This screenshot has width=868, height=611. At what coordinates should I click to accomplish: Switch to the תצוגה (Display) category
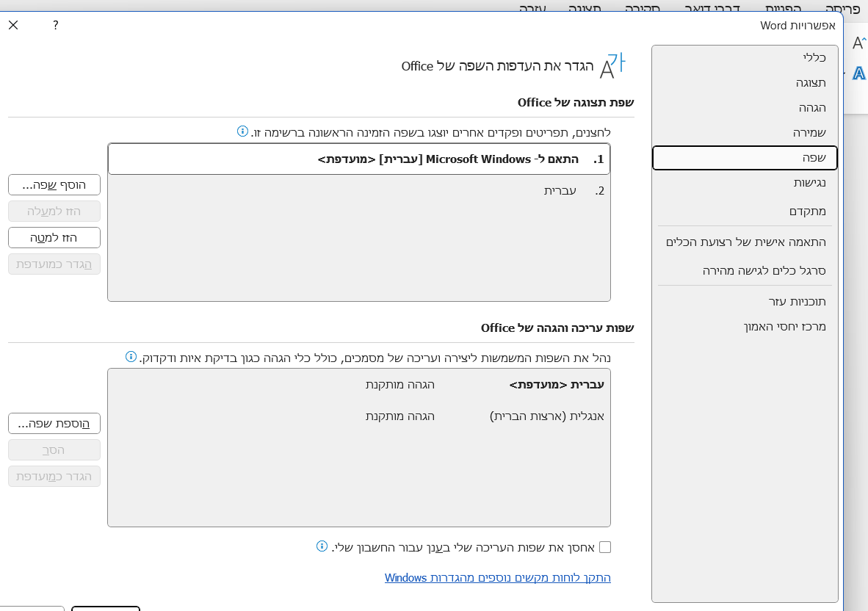811,82
